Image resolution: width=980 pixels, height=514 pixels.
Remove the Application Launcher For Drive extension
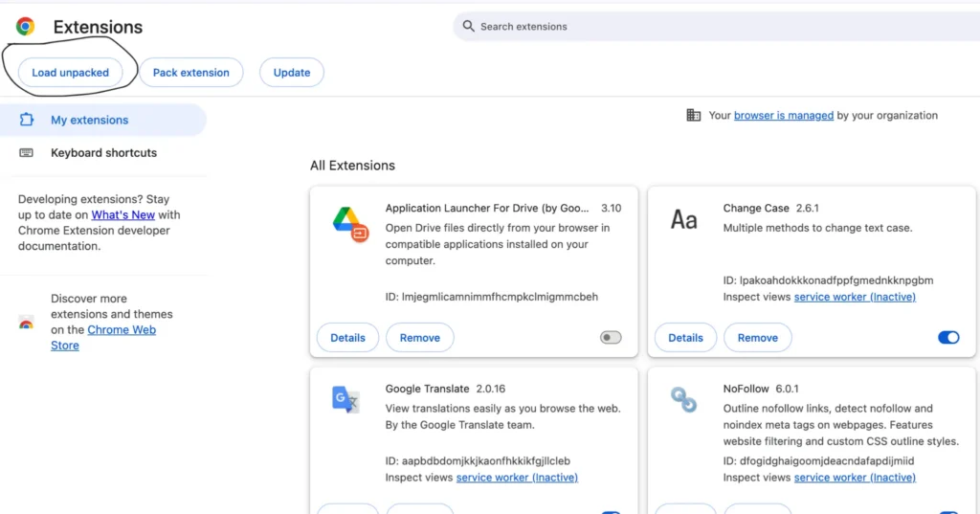tap(419, 338)
